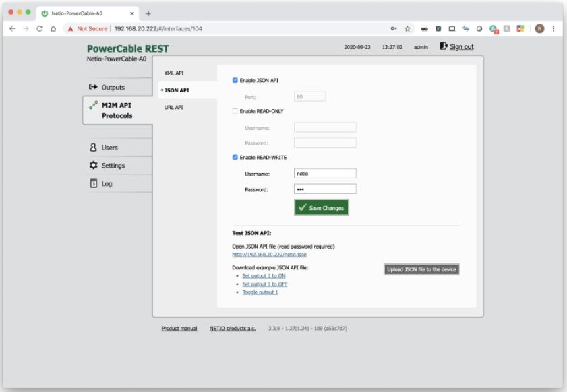Reload the page with refresh icon

tap(39, 28)
